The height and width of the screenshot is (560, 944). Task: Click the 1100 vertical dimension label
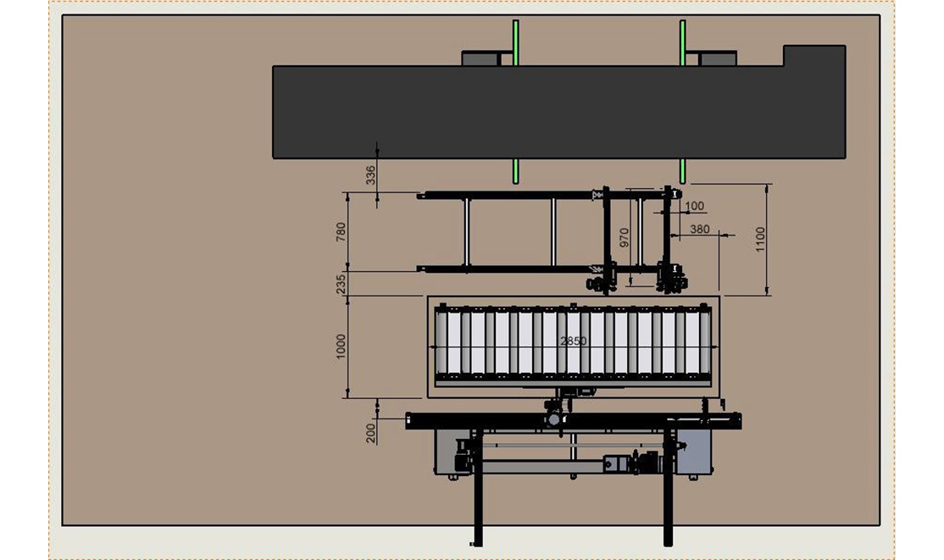click(x=760, y=238)
